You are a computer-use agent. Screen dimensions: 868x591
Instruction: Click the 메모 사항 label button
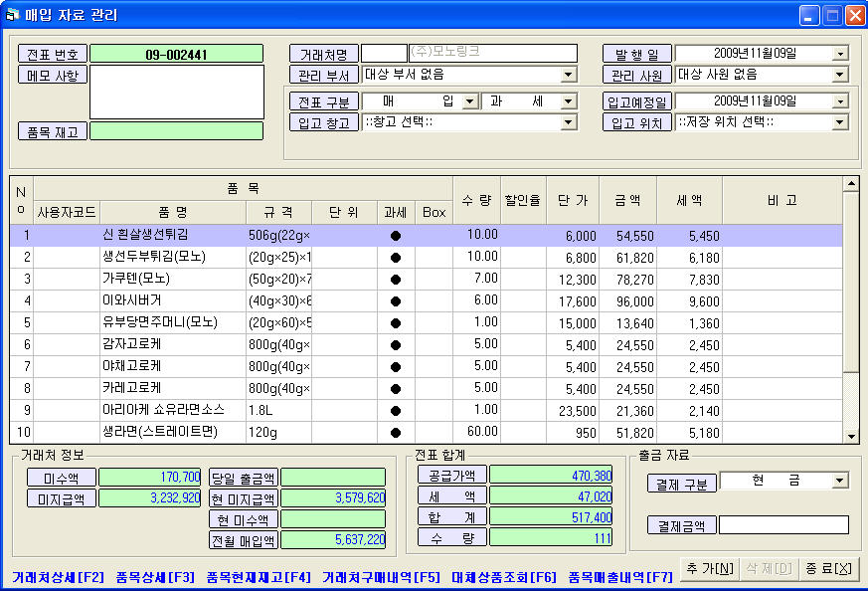(x=53, y=75)
